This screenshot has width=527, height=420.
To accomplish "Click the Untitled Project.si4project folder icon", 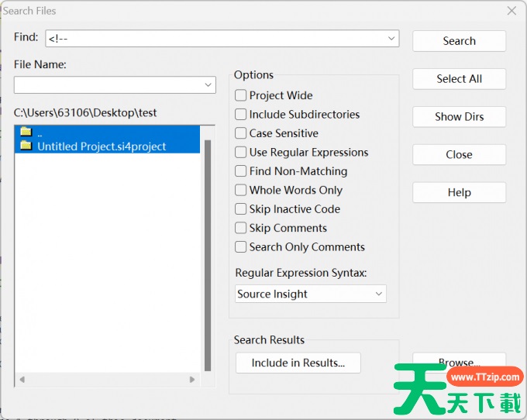I will point(26,146).
